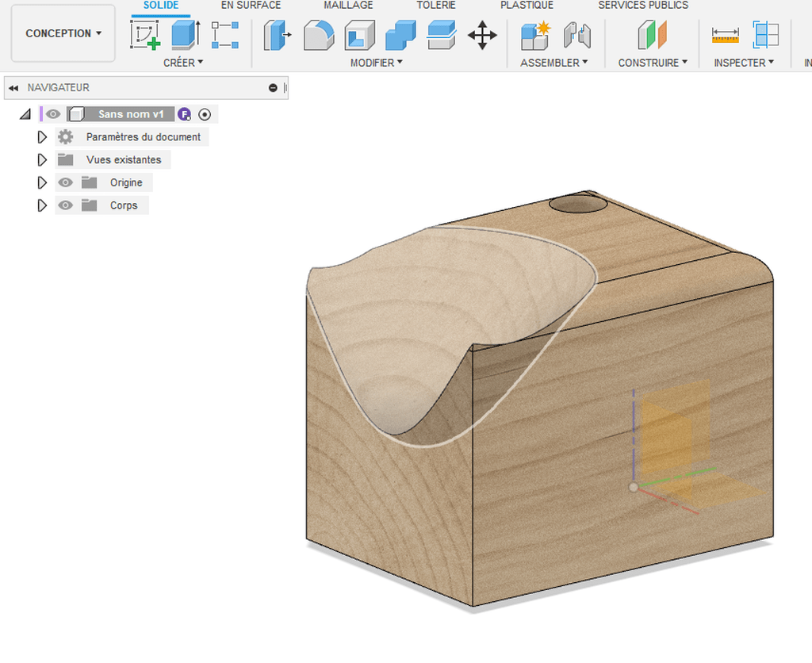Grab the Navigateur panel resize handle
Image resolution: width=812 pixels, height=663 pixels.
point(285,88)
